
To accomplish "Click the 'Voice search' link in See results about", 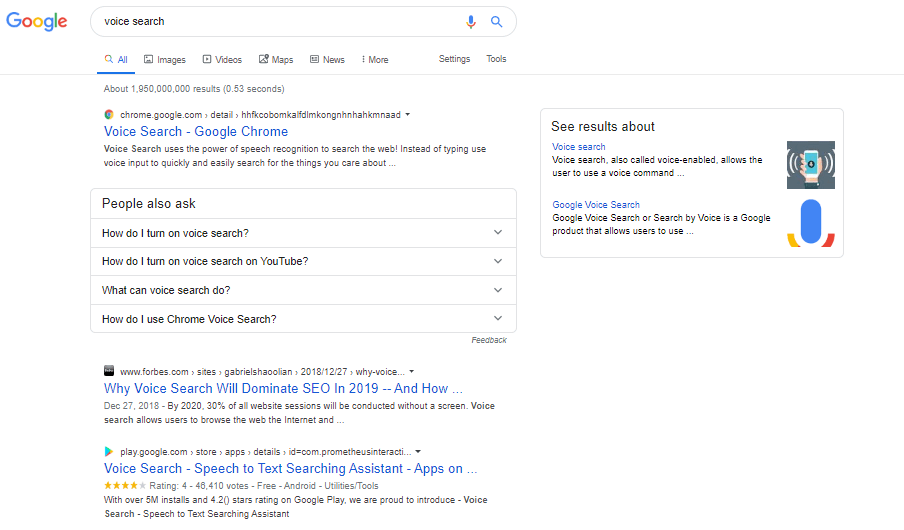I will pyautogui.click(x=578, y=146).
